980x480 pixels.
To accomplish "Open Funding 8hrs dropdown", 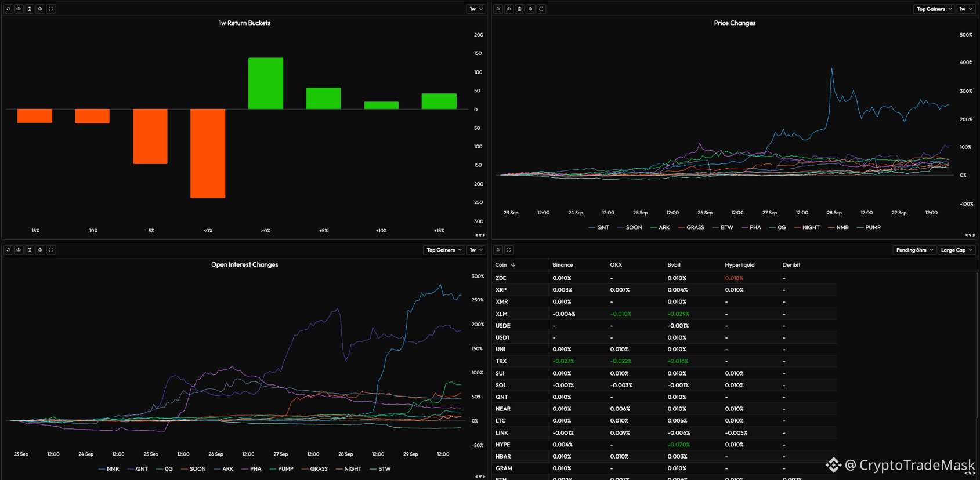I will pyautogui.click(x=914, y=250).
